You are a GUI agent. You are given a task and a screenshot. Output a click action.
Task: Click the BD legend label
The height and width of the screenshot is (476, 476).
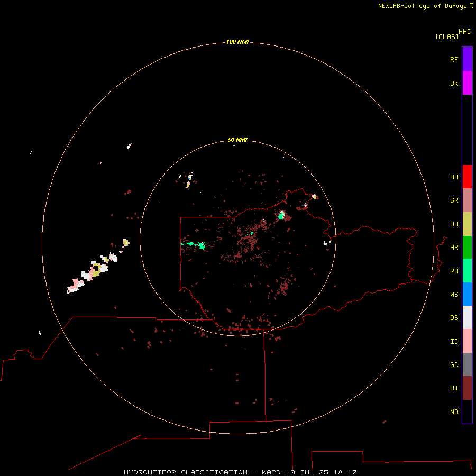(454, 224)
